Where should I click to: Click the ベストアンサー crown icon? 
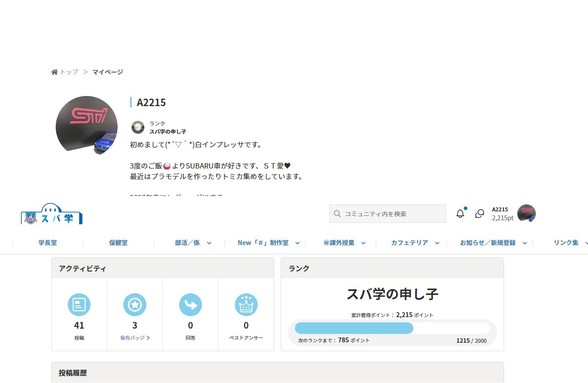click(x=246, y=305)
